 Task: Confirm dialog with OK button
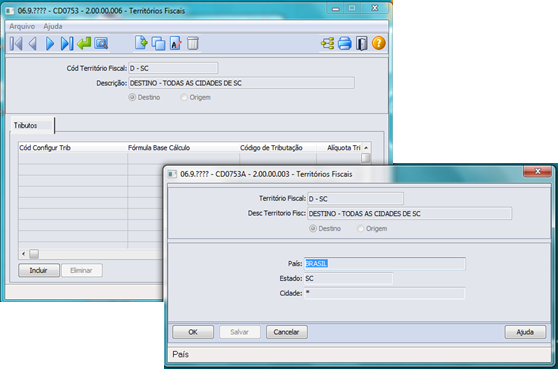pyautogui.click(x=193, y=332)
